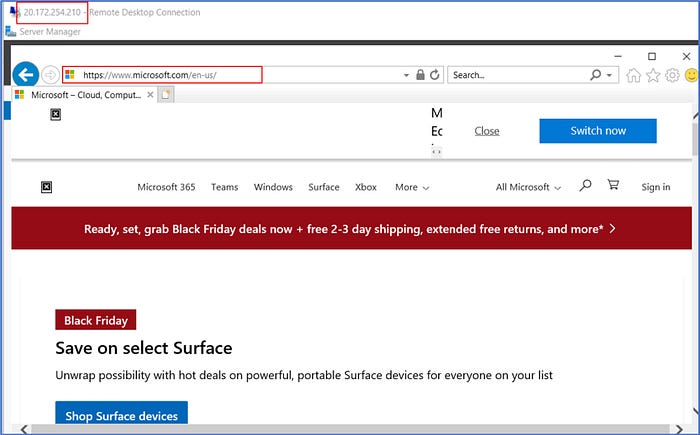Expand the search provider dropdown arrow

click(609, 75)
